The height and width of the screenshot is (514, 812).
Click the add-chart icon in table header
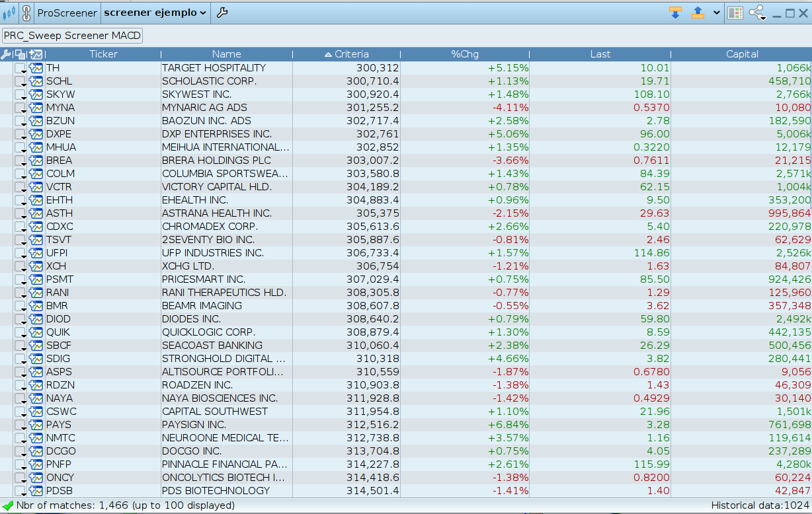click(x=36, y=54)
